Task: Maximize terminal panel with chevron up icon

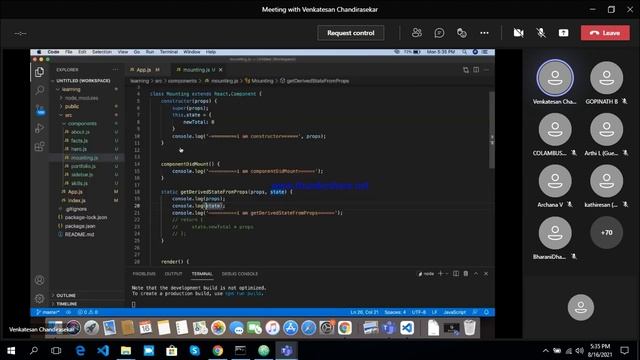Action: (x=476, y=273)
